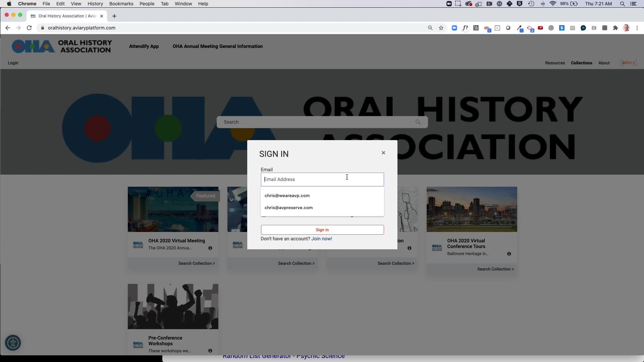Close the Oral History Association tab
Screen dimensions: 644x362
pyautogui.click(x=102, y=16)
